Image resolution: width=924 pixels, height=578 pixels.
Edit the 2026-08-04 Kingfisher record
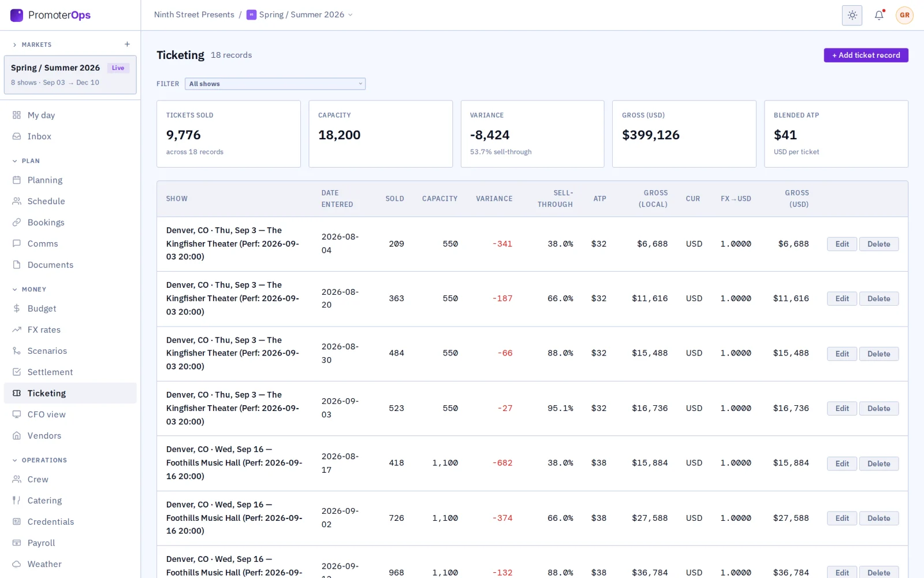point(842,244)
